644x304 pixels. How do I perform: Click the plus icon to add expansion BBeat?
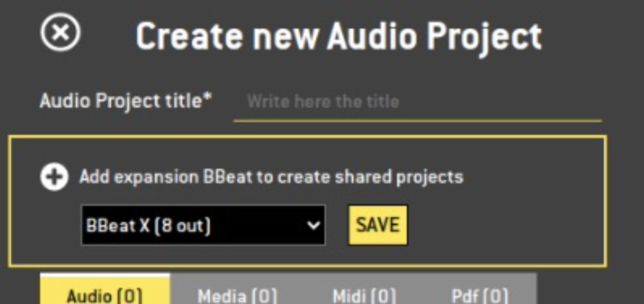[54, 177]
